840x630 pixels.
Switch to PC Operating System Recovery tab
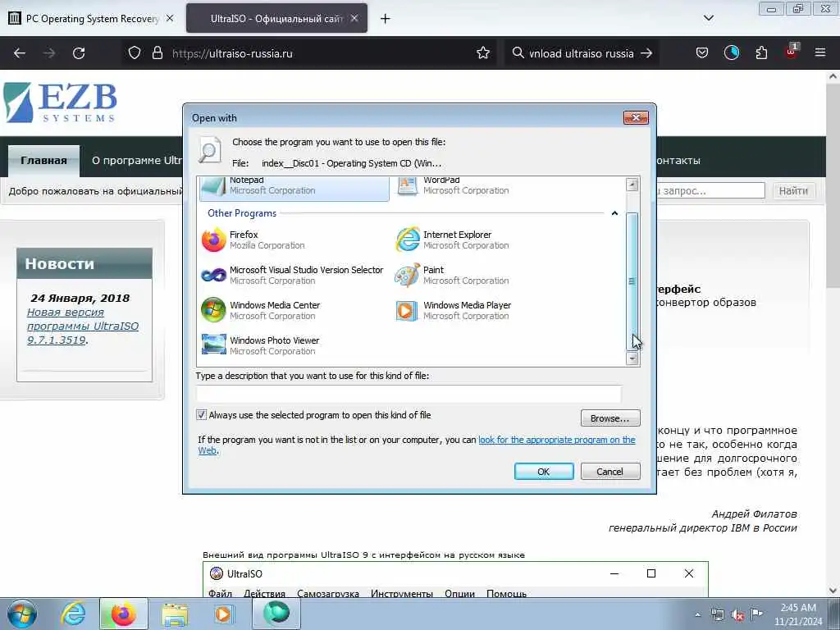coord(91,19)
